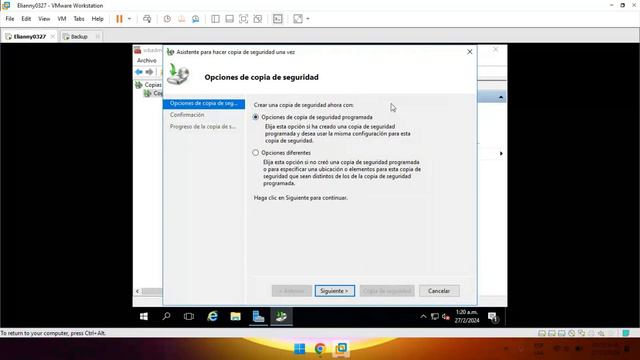
Task: Open the guest clock showing 1:20 a.m.
Action: [467, 316]
